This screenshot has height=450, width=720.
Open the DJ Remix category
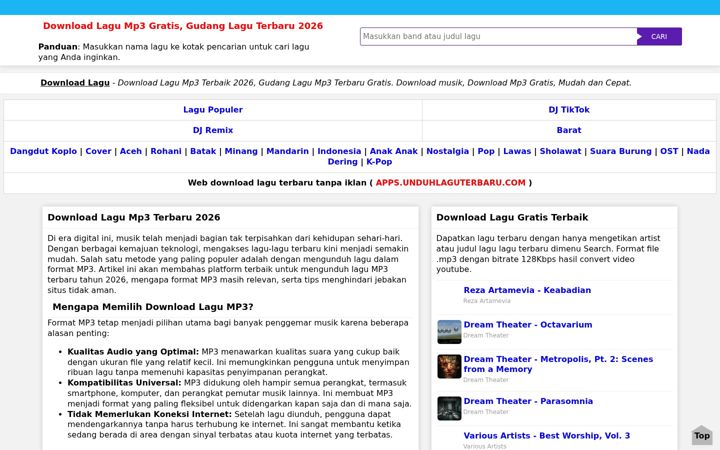(213, 130)
